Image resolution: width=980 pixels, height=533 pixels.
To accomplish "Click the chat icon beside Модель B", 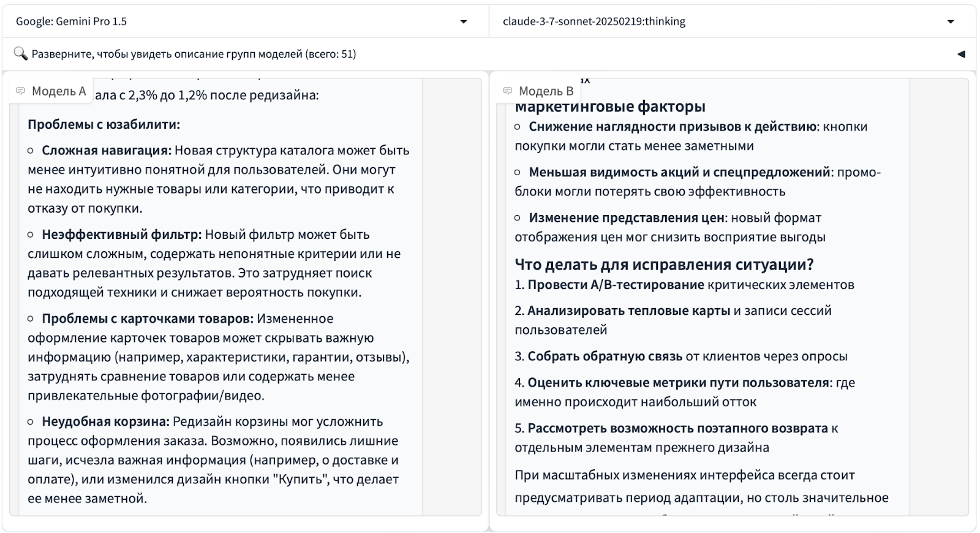I will (x=507, y=91).
